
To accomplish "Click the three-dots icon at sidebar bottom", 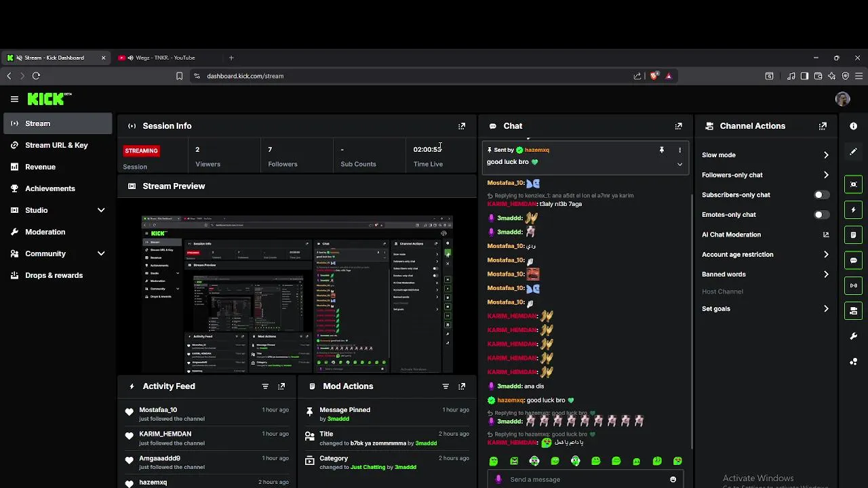I will click(853, 361).
